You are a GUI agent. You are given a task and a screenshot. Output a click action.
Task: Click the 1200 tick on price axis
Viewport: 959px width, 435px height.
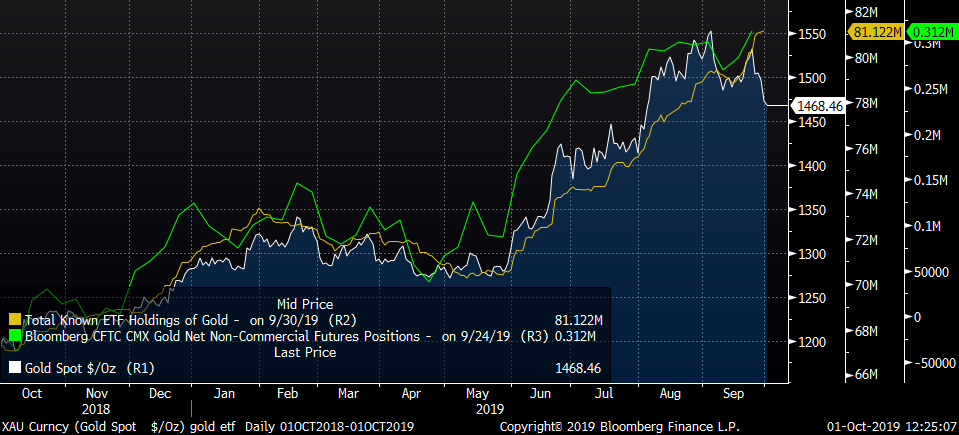(x=812, y=343)
